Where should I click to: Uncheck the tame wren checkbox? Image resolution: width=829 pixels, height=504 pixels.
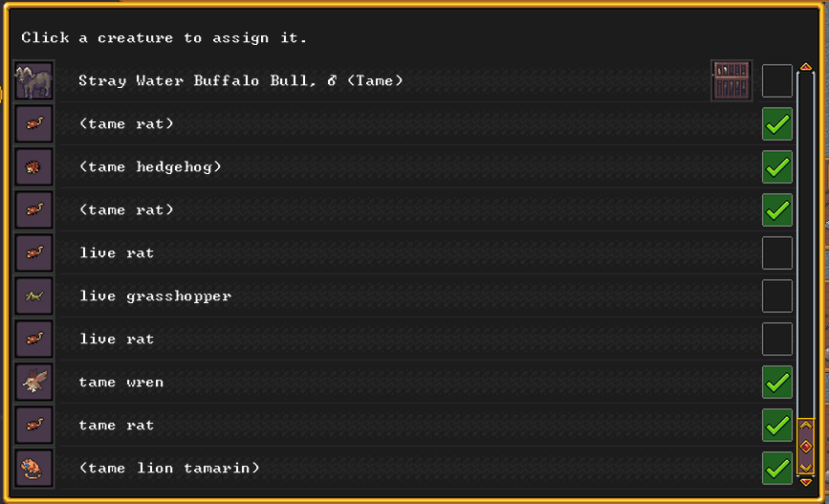[776, 383]
